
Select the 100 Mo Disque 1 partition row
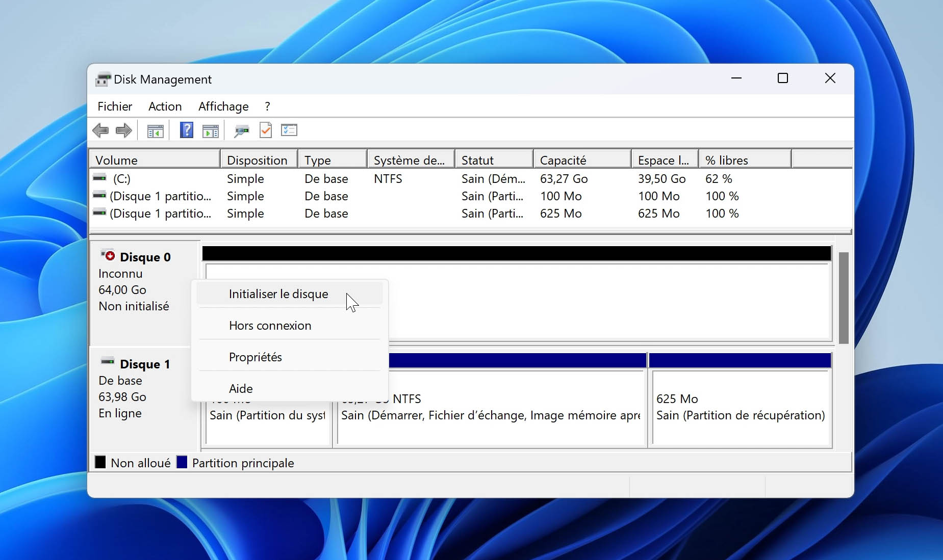(470, 196)
